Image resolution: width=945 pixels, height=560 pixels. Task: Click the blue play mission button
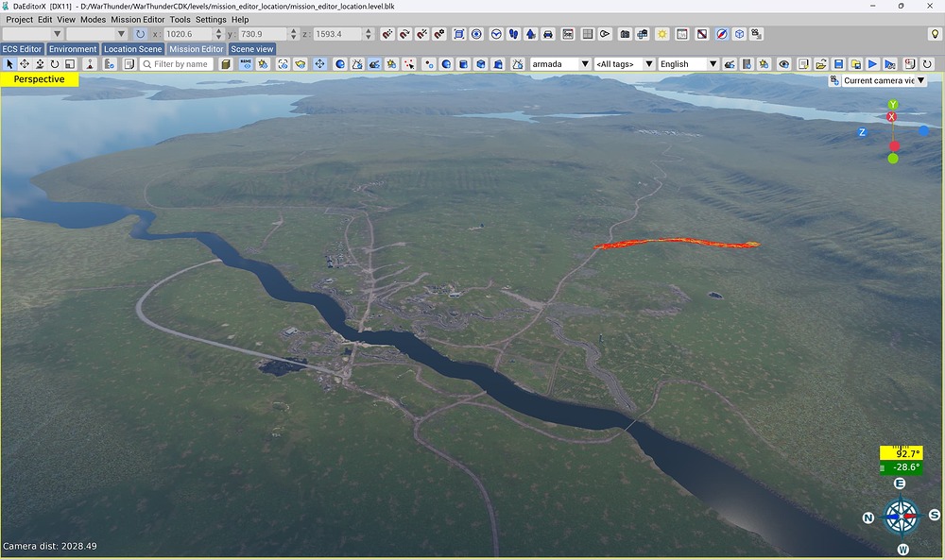tap(872, 64)
